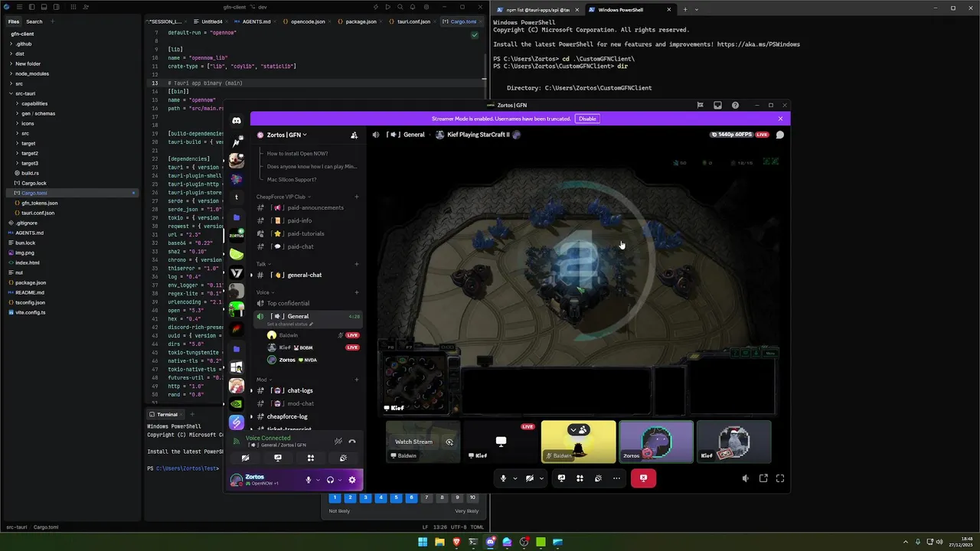Click run/play icon in editor title bar
This screenshot has height=551, width=980.
pyautogui.click(x=388, y=7)
